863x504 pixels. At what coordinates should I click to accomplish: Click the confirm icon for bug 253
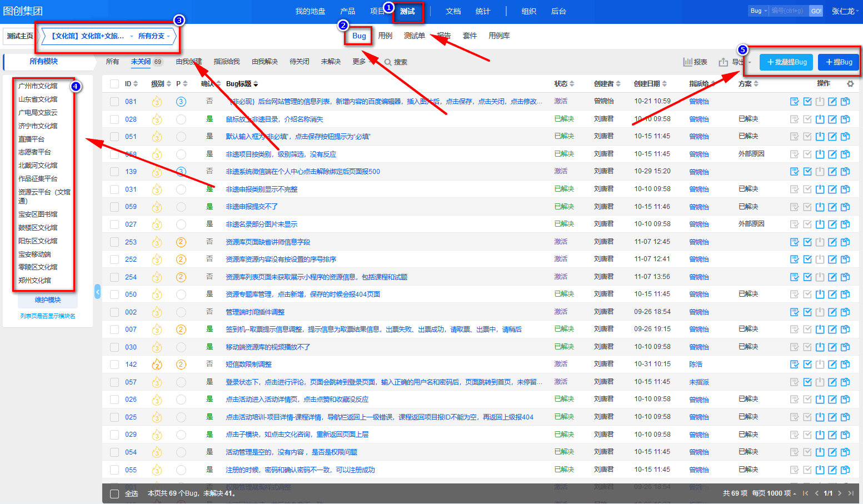point(795,242)
